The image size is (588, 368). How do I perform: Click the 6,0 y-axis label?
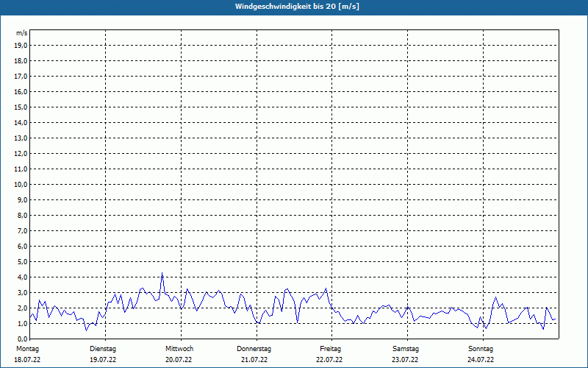coord(24,247)
